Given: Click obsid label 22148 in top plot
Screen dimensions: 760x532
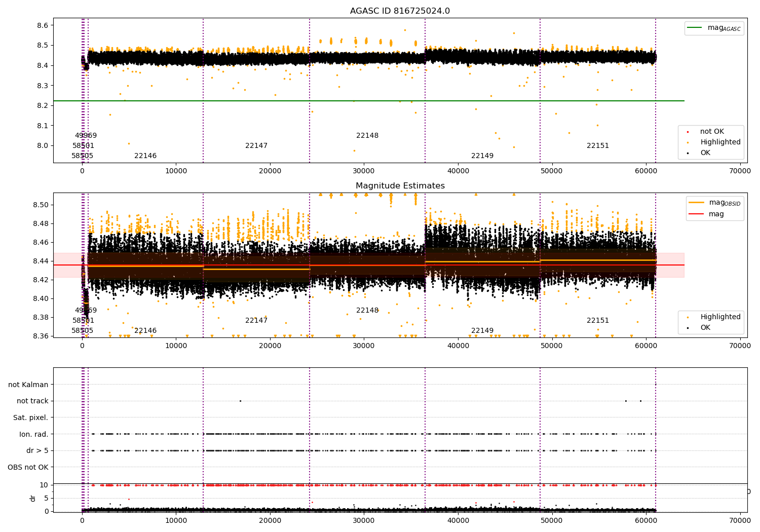Looking at the screenshot, I should 367,135.
